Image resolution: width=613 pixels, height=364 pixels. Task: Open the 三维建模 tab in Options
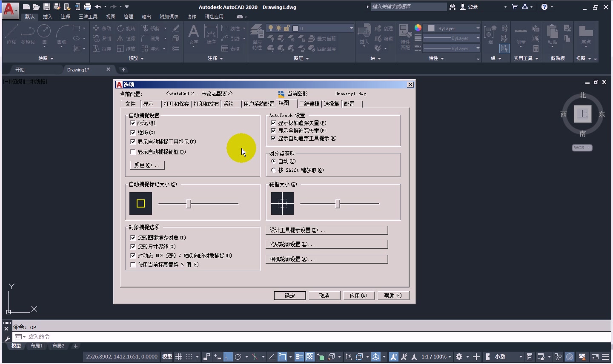(309, 104)
